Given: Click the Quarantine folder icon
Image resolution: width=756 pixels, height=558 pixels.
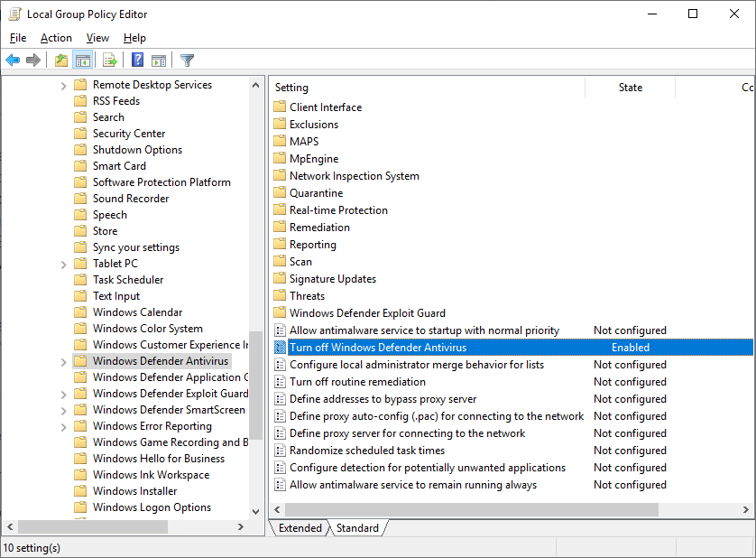Looking at the screenshot, I should (x=280, y=192).
